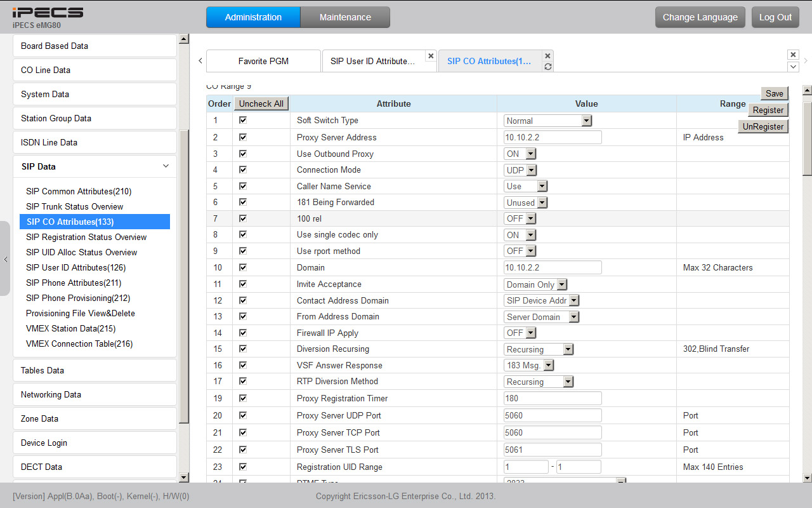Open the Favorite PGM tab

pyautogui.click(x=263, y=61)
